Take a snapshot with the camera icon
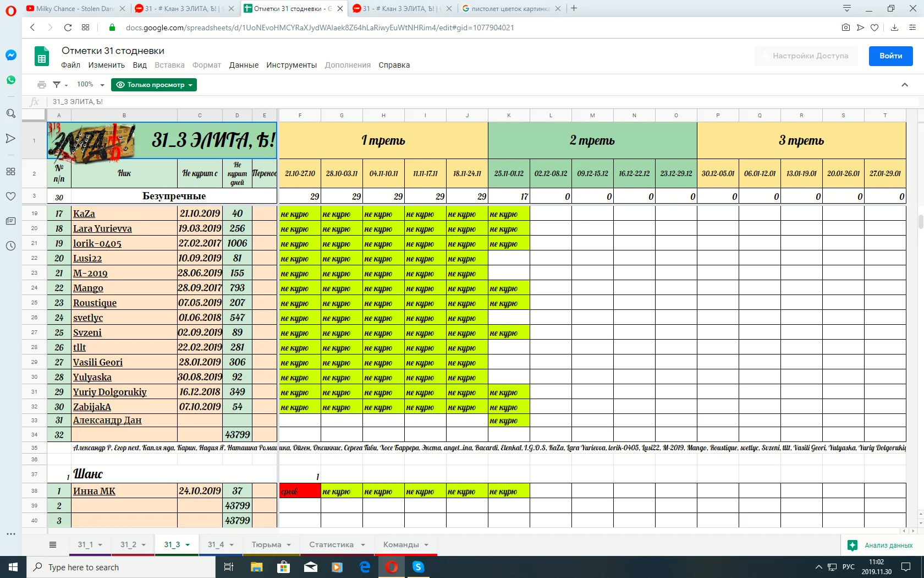The image size is (924, 578). 846,28
